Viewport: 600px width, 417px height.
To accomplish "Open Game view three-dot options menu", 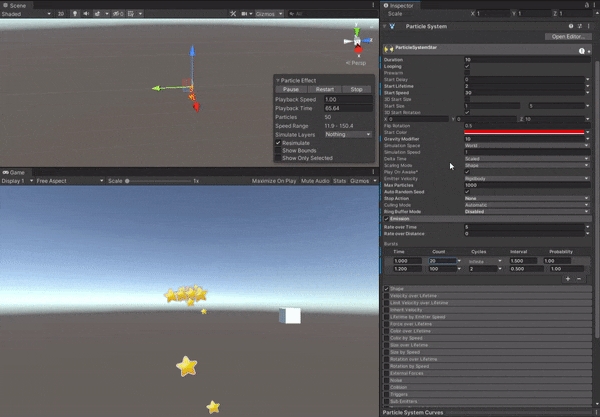I will [373, 172].
